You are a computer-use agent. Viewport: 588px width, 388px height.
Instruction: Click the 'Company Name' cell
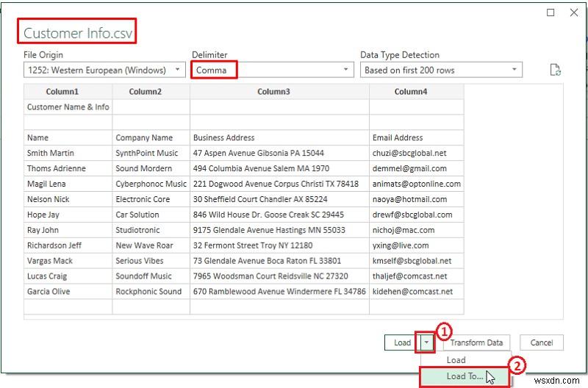(151, 137)
